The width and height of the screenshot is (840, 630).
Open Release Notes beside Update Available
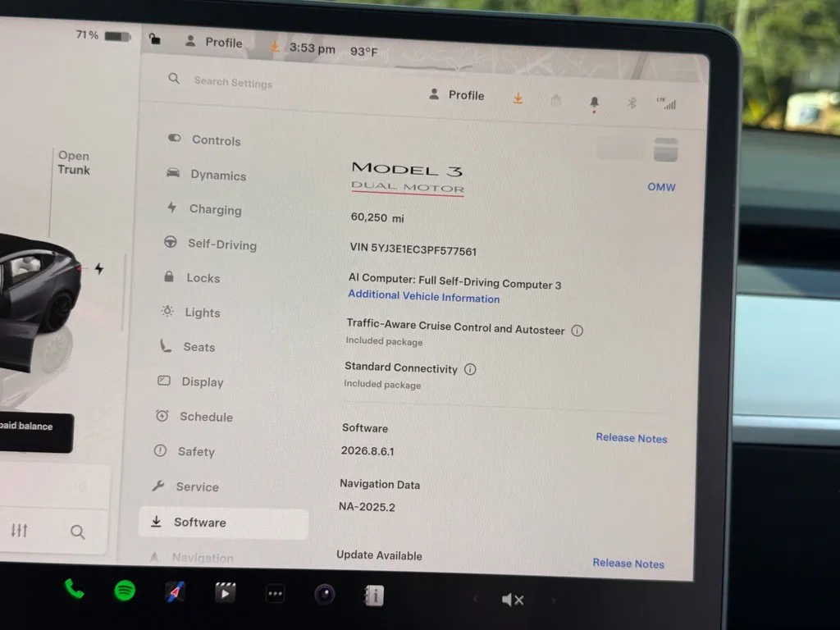[628, 563]
